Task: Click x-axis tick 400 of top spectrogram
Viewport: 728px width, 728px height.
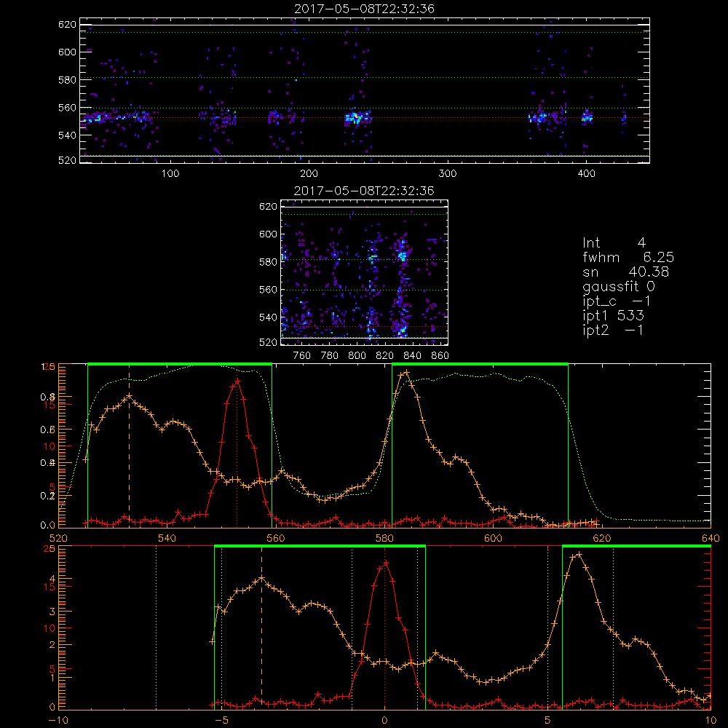Action: point(586,174)
